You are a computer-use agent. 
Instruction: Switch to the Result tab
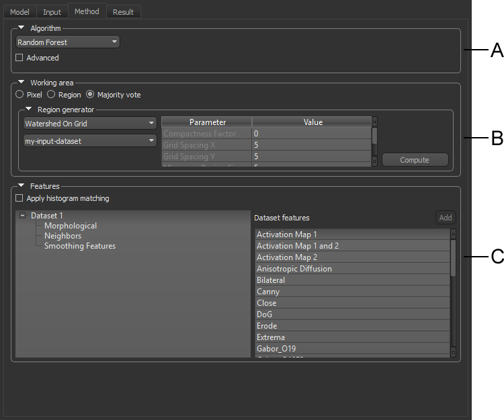[123, 12]
